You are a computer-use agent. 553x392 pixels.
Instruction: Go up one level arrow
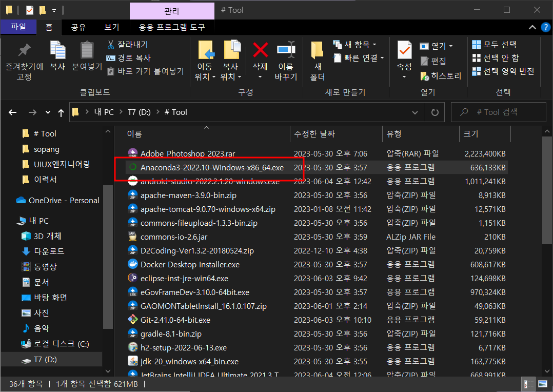61,112
